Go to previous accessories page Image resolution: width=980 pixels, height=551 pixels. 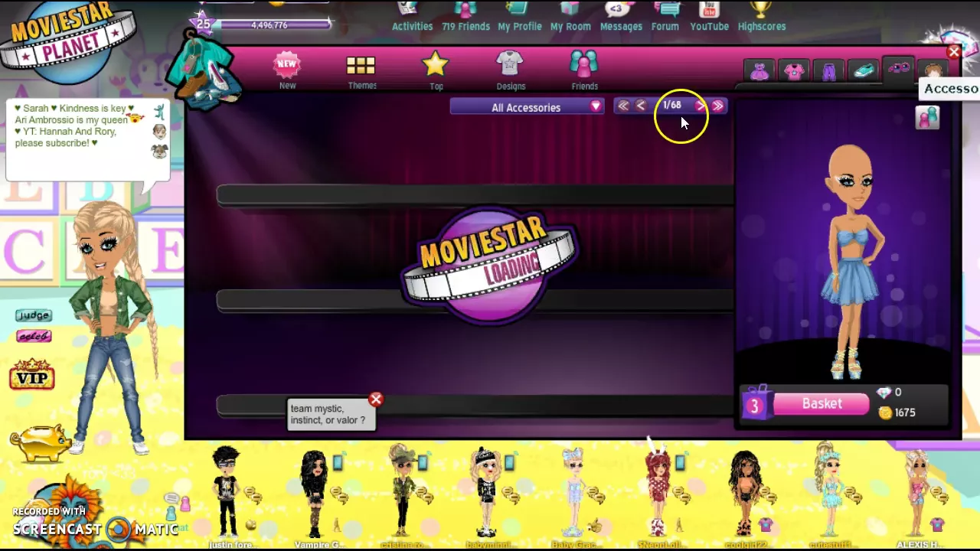point(642,106)
